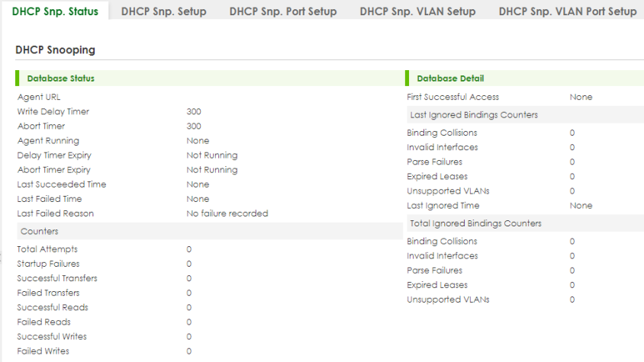Switch to DHCP Snp. Status tab
The width and height of the screenshot is (644, 362).
click(x=55, y=11)
